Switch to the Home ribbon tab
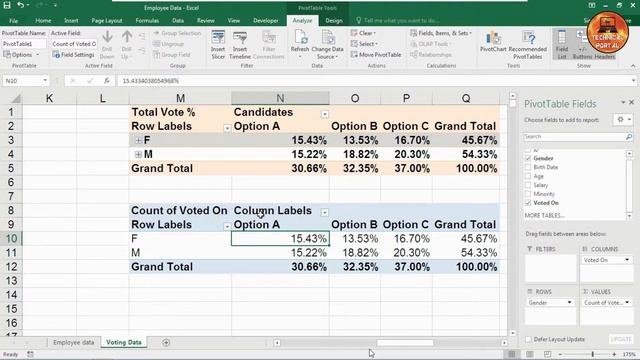 [x=43, y=20]
